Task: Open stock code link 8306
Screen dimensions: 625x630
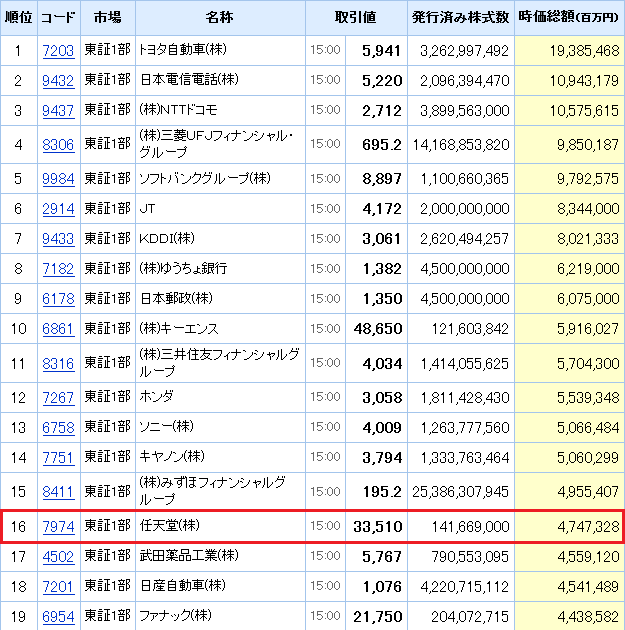Action: 58,145
